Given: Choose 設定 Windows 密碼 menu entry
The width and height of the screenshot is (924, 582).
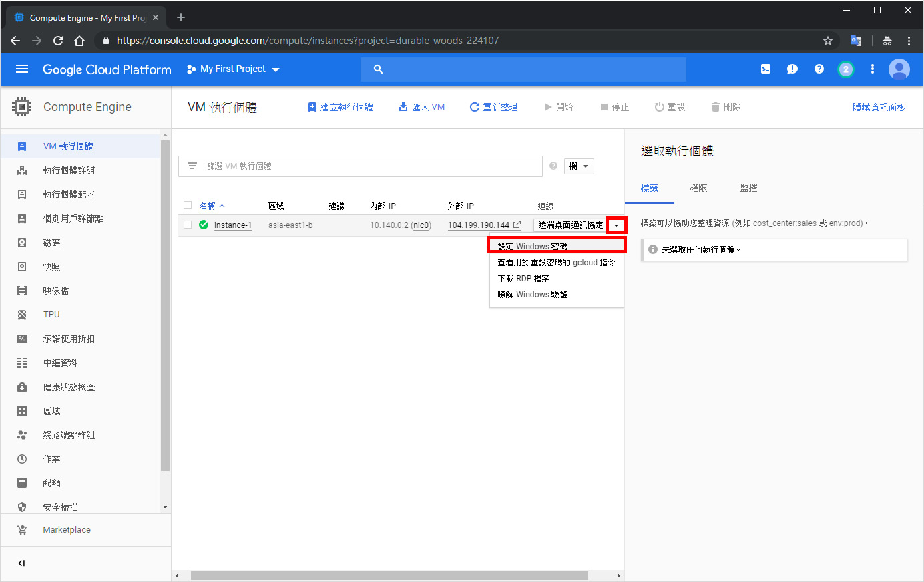Looking at the screenshot, I should (x=557, y=247).
